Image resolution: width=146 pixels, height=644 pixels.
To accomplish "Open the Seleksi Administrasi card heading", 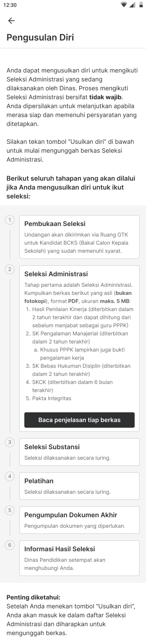I will pos(56,274).
